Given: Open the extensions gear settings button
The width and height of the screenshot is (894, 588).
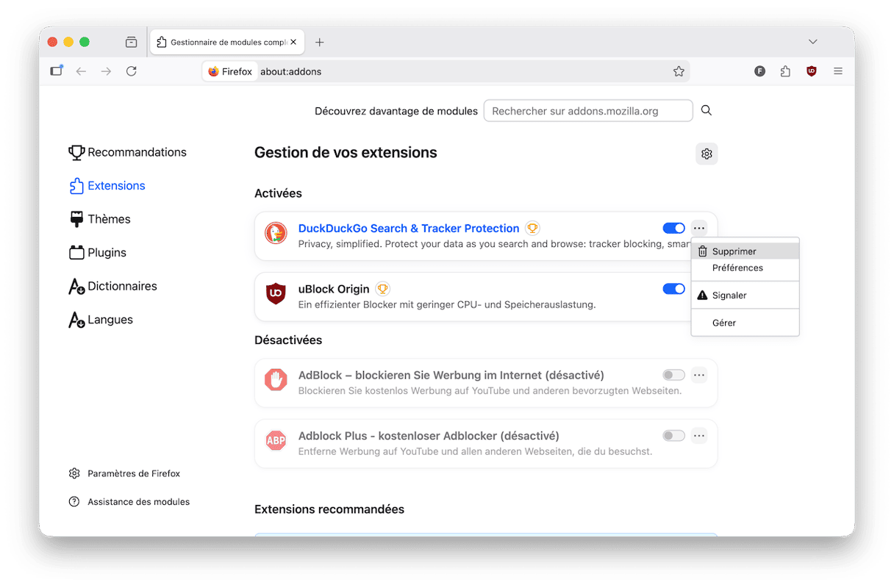Looking at the screenshot, I should coord(707,154).
